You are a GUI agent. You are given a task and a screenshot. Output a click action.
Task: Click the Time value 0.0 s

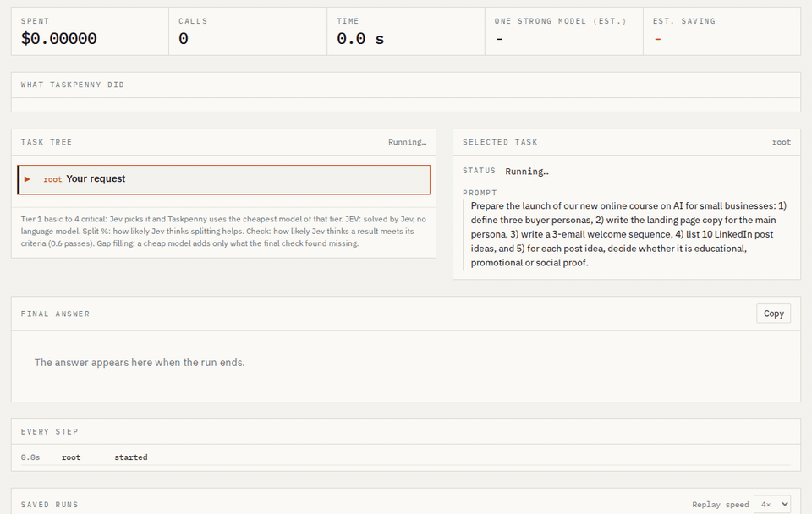pyautogui.click(x=360, y=39)
